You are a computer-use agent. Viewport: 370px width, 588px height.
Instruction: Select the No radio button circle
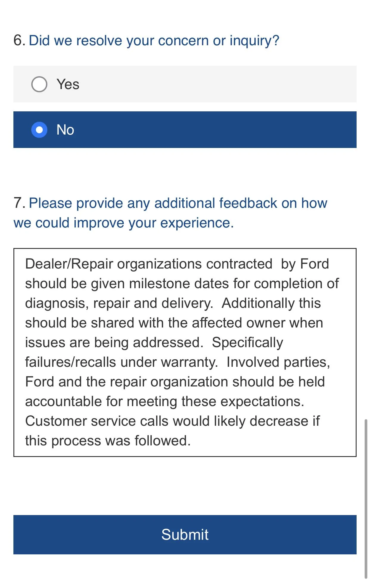click(39, 130)
